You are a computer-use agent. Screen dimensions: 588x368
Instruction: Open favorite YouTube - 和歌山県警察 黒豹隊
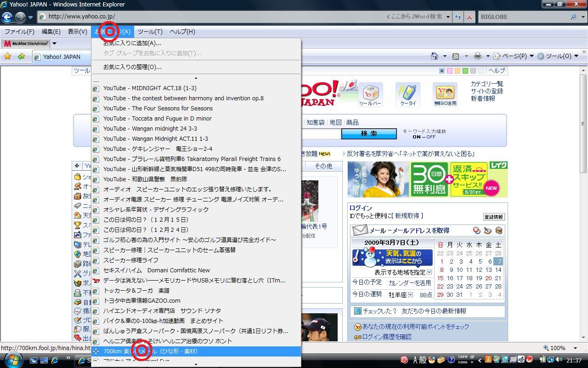(x=196, y=179)
